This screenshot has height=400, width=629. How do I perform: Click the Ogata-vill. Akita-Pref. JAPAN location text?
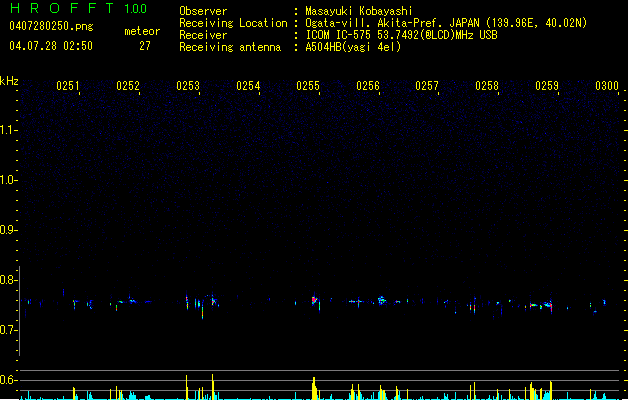point(446,23)
